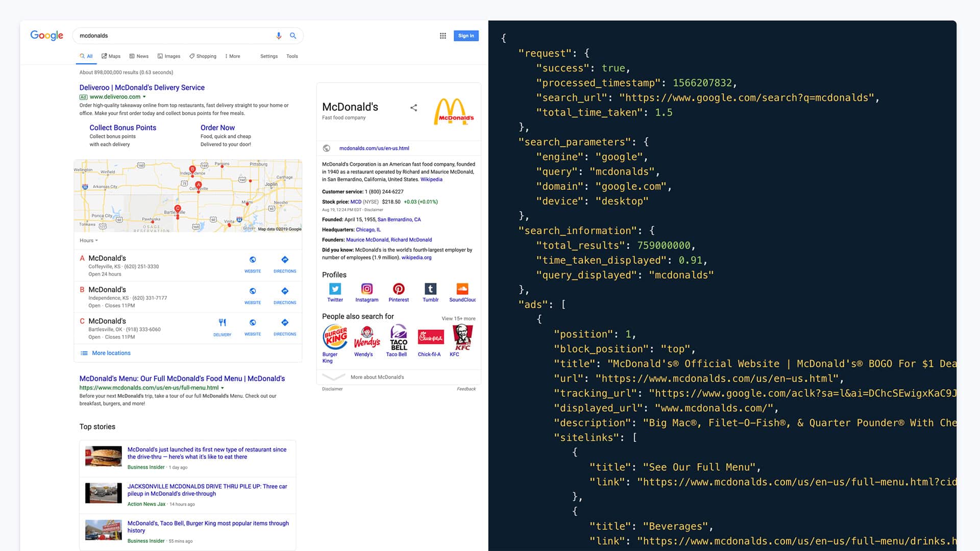Switch to the News tab
The width and height of the screenshot is (980, 551).
coord(139,56)
